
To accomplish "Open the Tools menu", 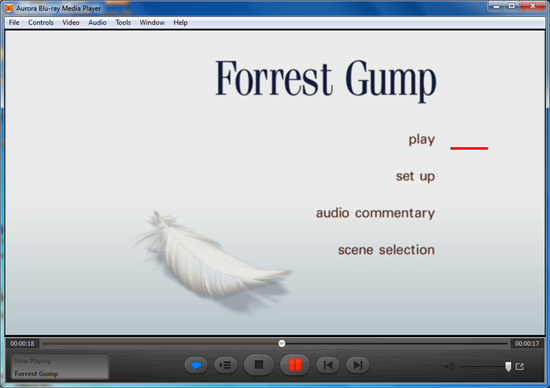I will [123, 22].
